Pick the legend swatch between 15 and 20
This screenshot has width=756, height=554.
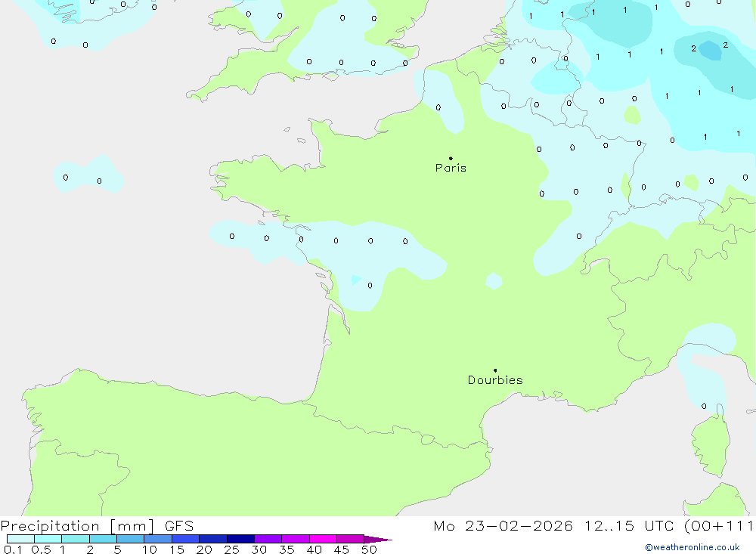click(x=185, y=539)
